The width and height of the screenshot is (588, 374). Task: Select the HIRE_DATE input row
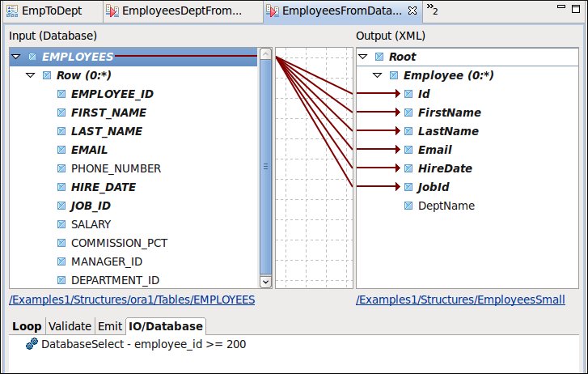coord(104,187)
